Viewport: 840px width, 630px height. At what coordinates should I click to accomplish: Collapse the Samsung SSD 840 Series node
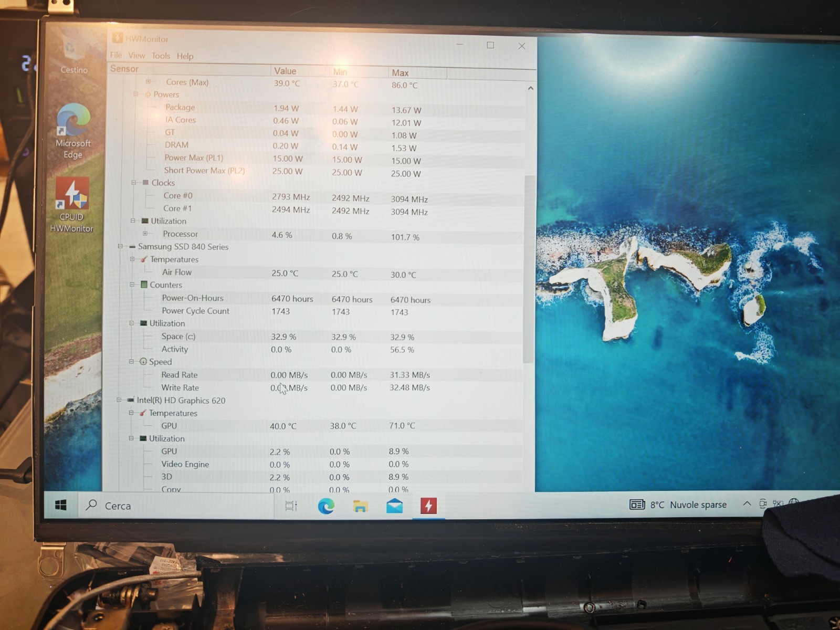pyautogui.click(x=120, y=246)
